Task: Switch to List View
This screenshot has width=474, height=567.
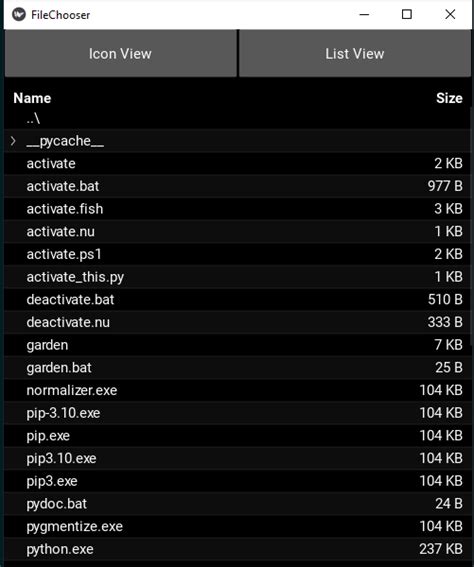Action: [x=355, y=54]
